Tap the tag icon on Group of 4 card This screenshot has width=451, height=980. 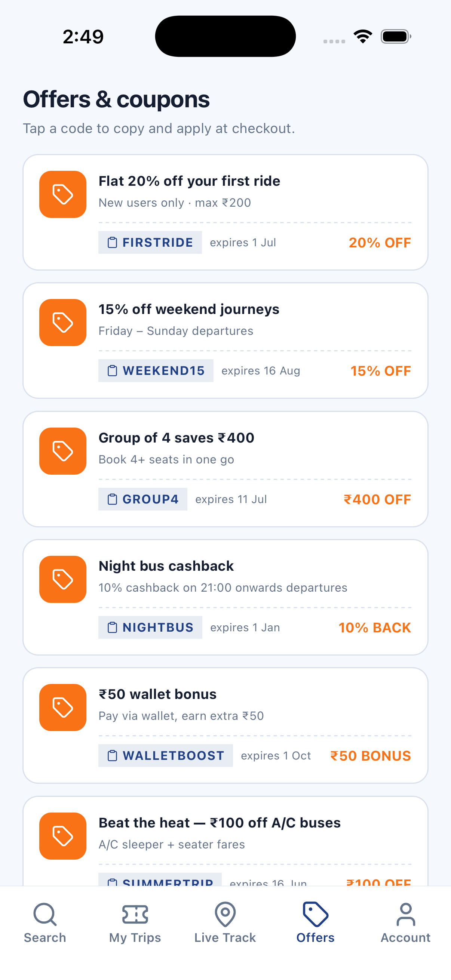(63, 451)
